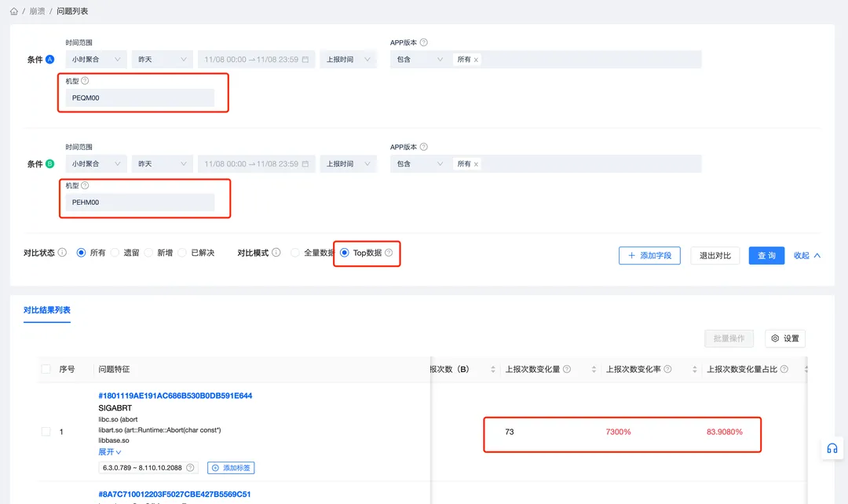Remove the 所有 tag in condition A version

click(x=476, y=60)
